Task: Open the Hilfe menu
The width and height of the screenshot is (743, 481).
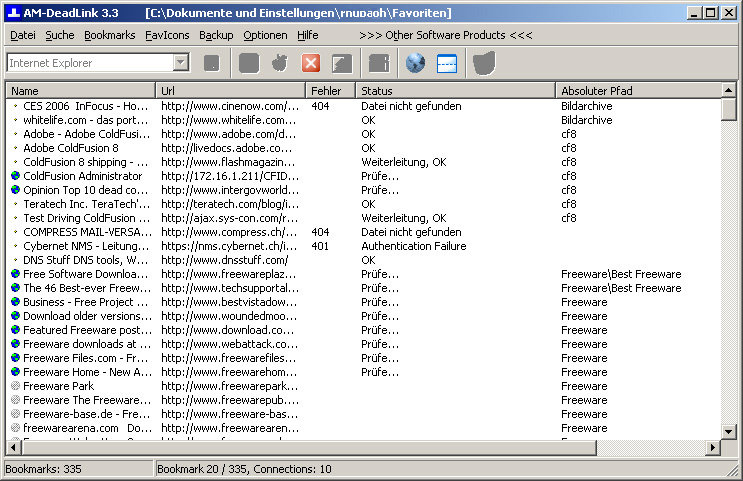Action: click(x=308, y=35)
